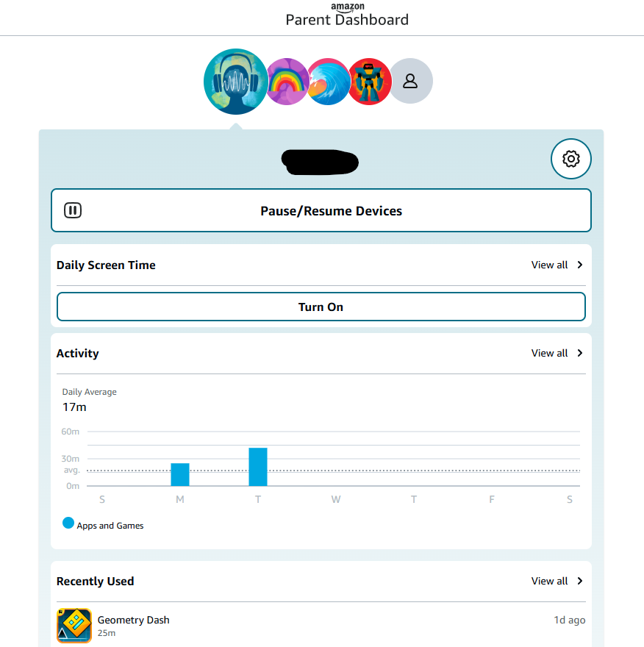Image resolution: width=644 pixels, height=647 pixels.
Task: Open the generic person profile icon
Action: pyautogui.click(x=410, y=81)
